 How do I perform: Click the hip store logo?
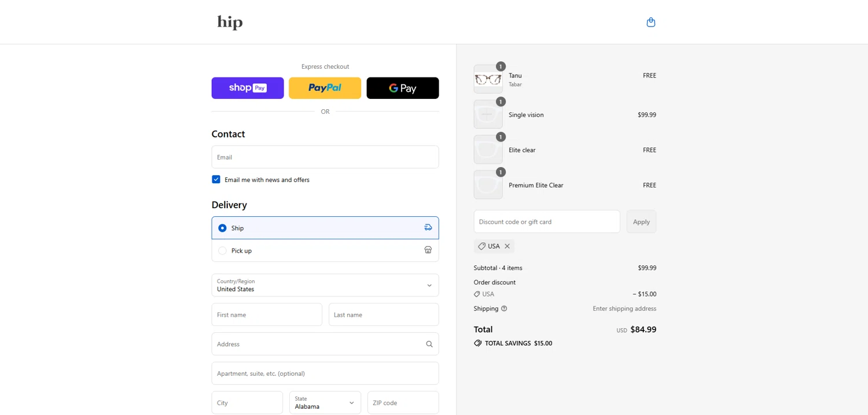[230, 22]
